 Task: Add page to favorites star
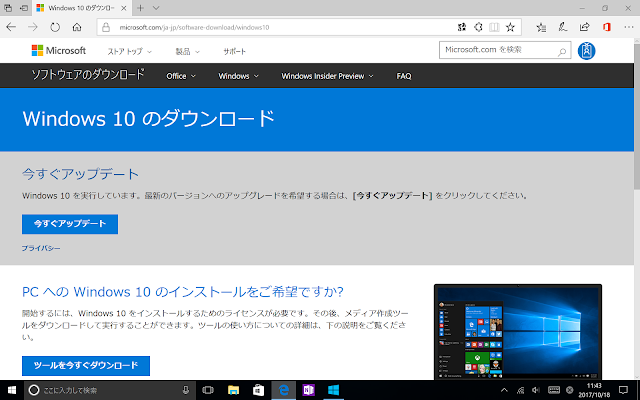point(510,27)
